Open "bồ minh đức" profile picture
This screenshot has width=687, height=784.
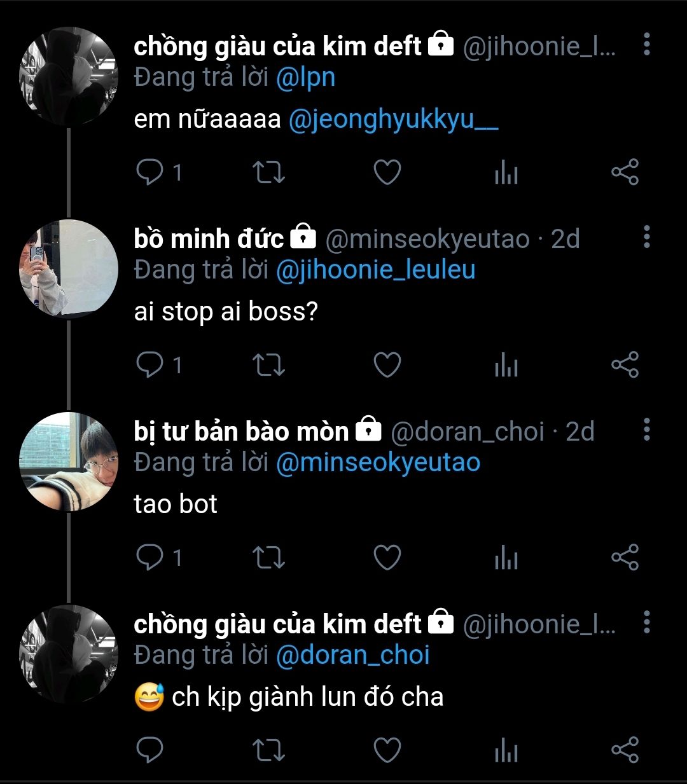click(x=69, y=268)
